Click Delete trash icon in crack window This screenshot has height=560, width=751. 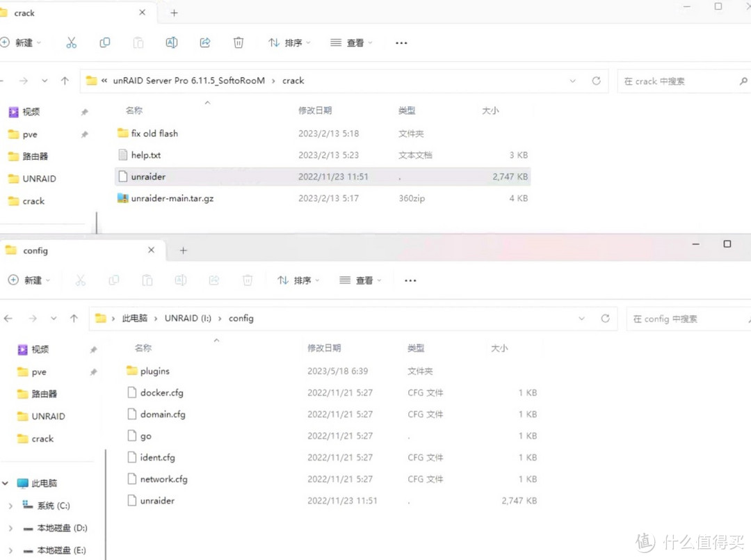[x=238, y=42]
